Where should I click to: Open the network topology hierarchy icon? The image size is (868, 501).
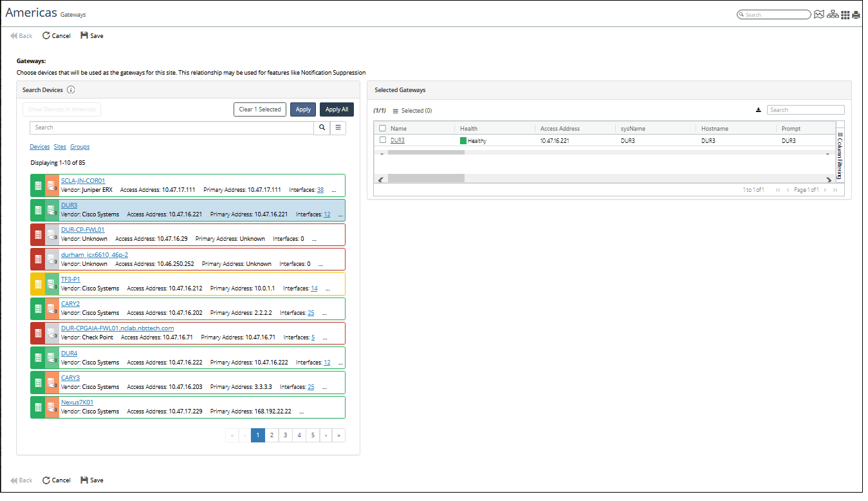[x=833, y=15]
